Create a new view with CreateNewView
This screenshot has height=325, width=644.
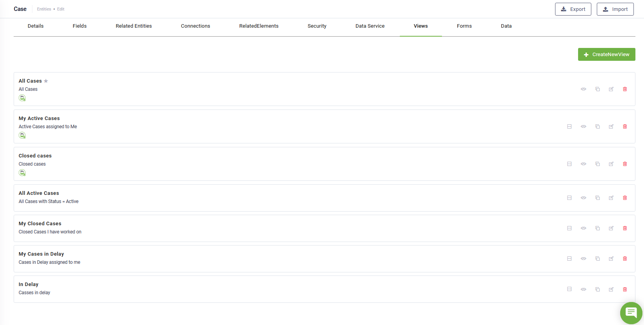[x=607, y=55]
